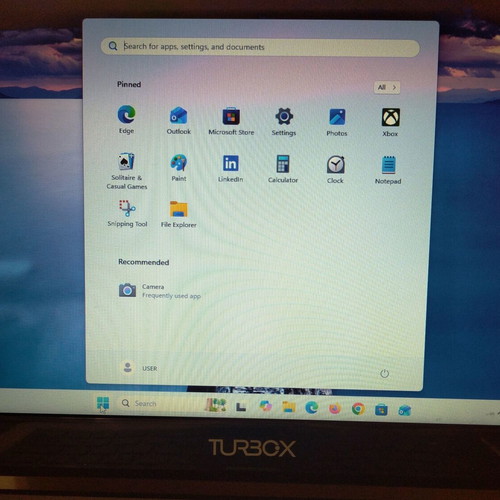This screenshot has height=500, width=500.
Task: Open the Edge pinned app
Action: click(x=126, y=119)
